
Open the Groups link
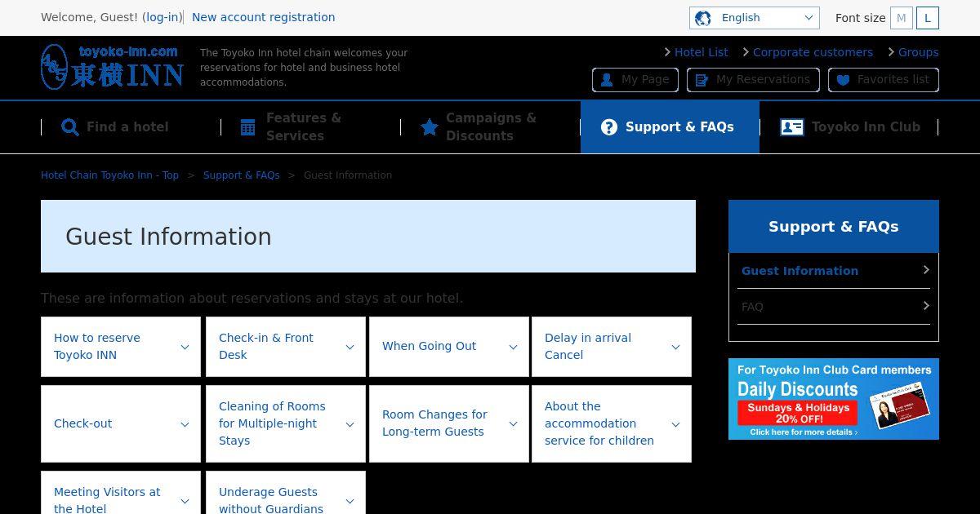tap(918, 52)
